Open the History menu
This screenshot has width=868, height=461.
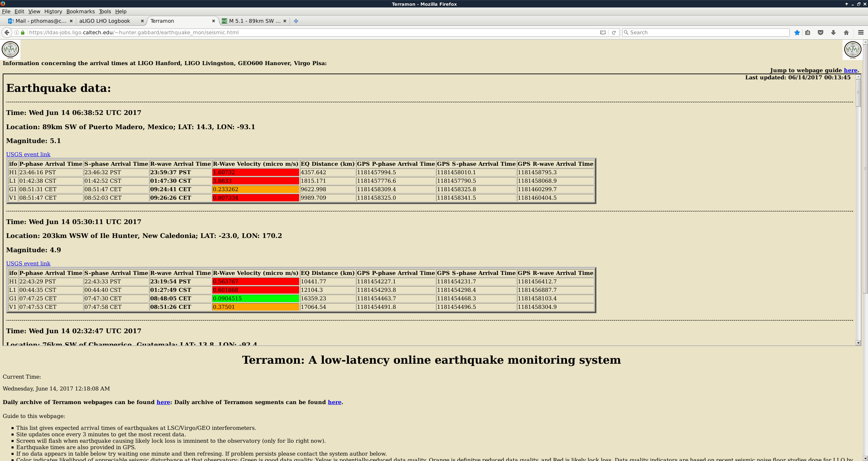pos(53,12)
